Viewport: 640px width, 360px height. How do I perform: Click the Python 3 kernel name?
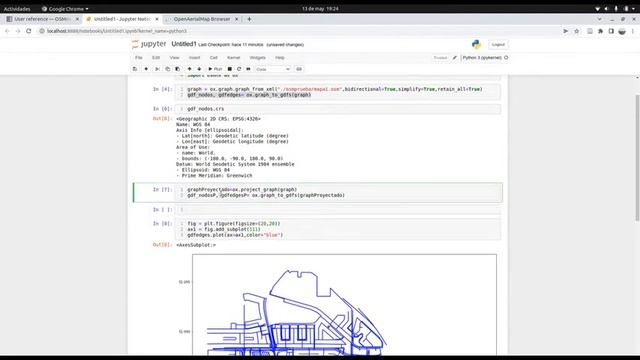[482, 58]
